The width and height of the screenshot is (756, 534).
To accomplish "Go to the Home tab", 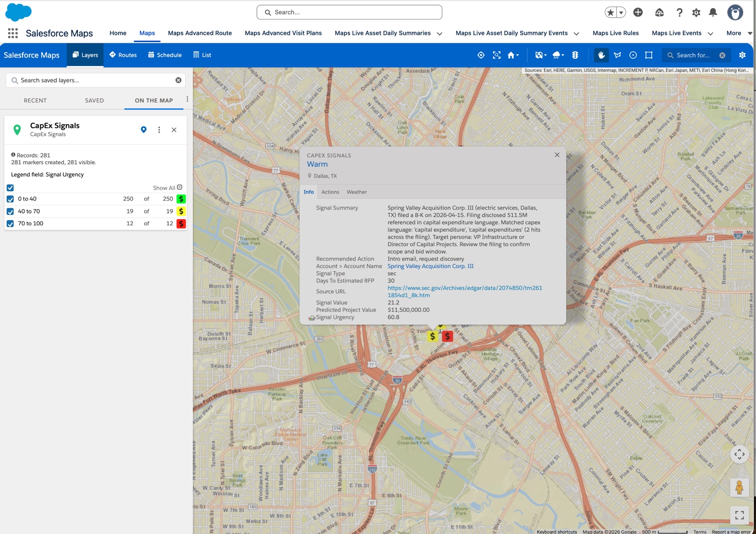I will 118,33.
